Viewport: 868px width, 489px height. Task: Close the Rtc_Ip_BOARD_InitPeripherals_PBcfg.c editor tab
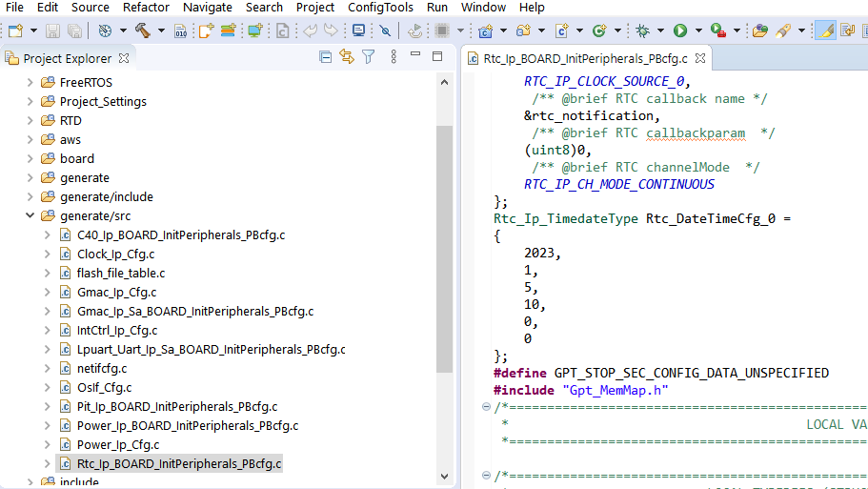click(700, 59)
